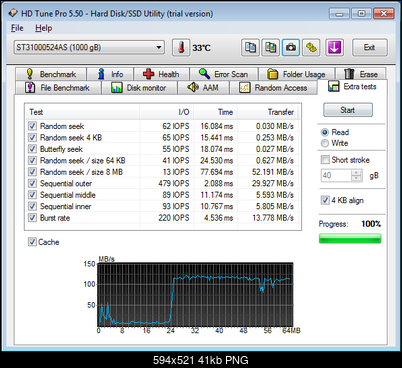Screen dimensions: 402x368
Task: Uncheck the Burst rate checkbox
Action: (32, 218)
